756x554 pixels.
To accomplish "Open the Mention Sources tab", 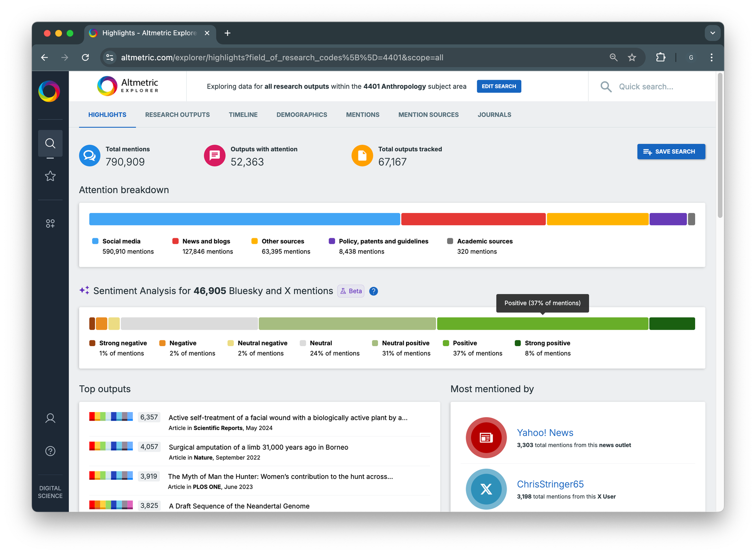I will click(428, 114).
